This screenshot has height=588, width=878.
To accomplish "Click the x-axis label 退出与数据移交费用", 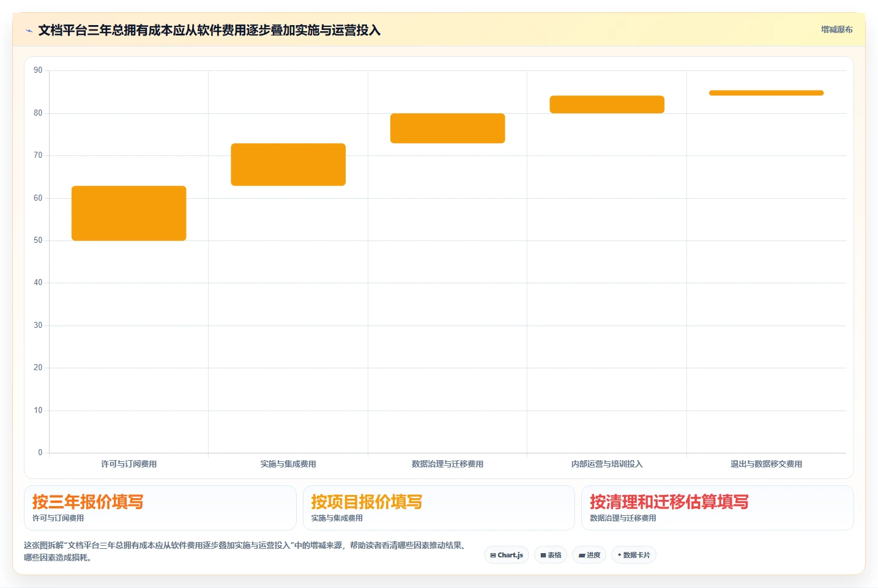I will (767, 464).
